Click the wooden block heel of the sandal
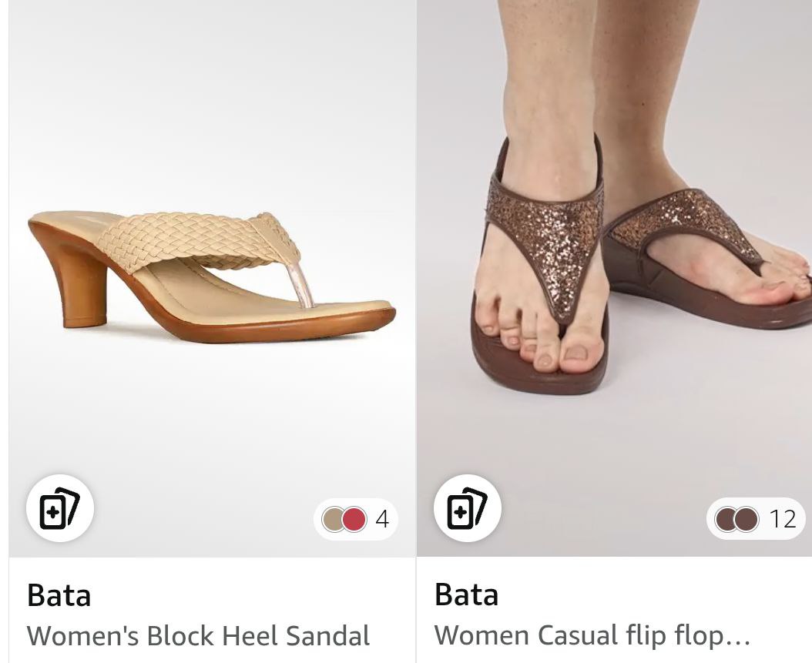The width and height of the screenshot is (812, 663). [77, 285]
